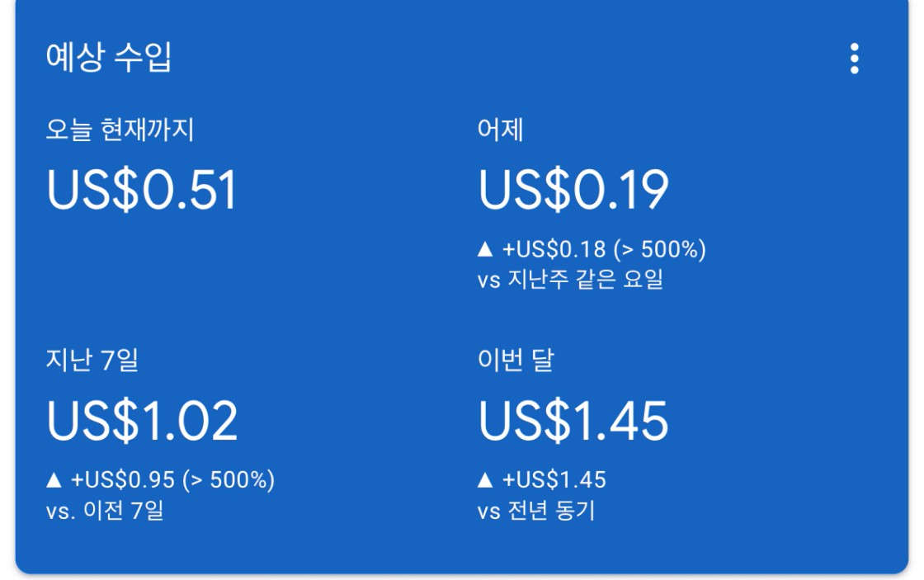Click the up triangle under yesterday's earnings

coord(485,249)
